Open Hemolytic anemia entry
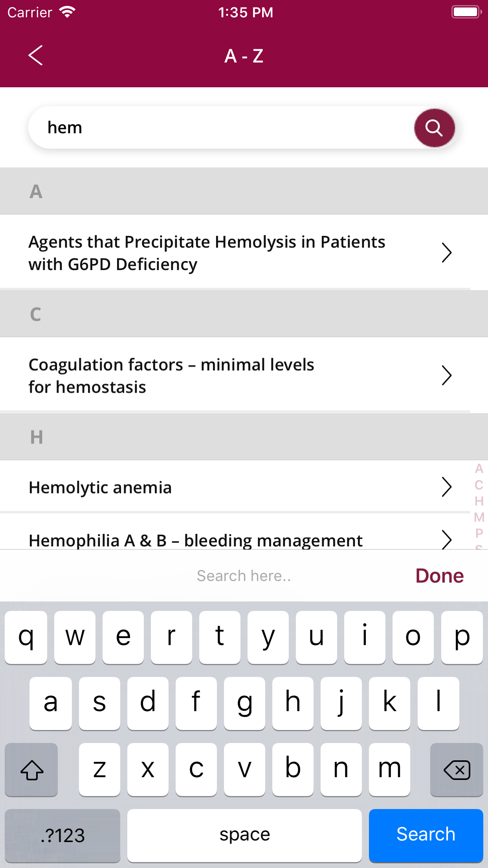Image resolution: width=488 pixels, height=868 pixels. [100, 487]
